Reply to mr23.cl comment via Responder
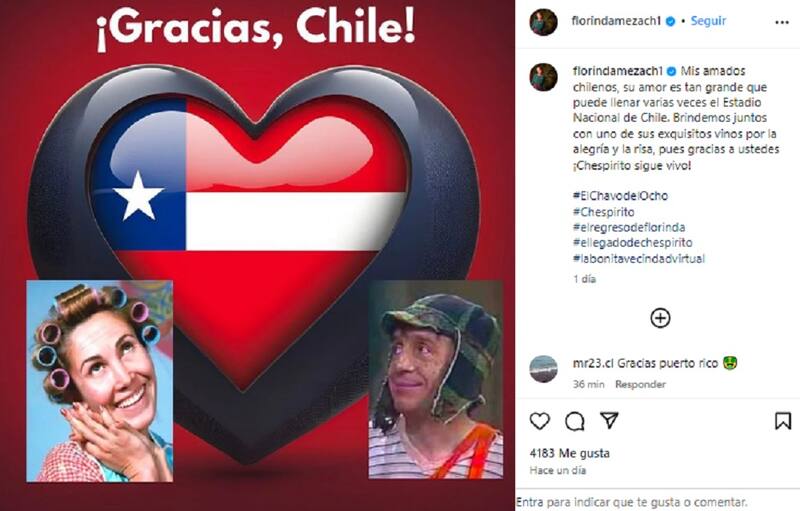Viewport: 800px width, 511px height. (x=640, y=384)
